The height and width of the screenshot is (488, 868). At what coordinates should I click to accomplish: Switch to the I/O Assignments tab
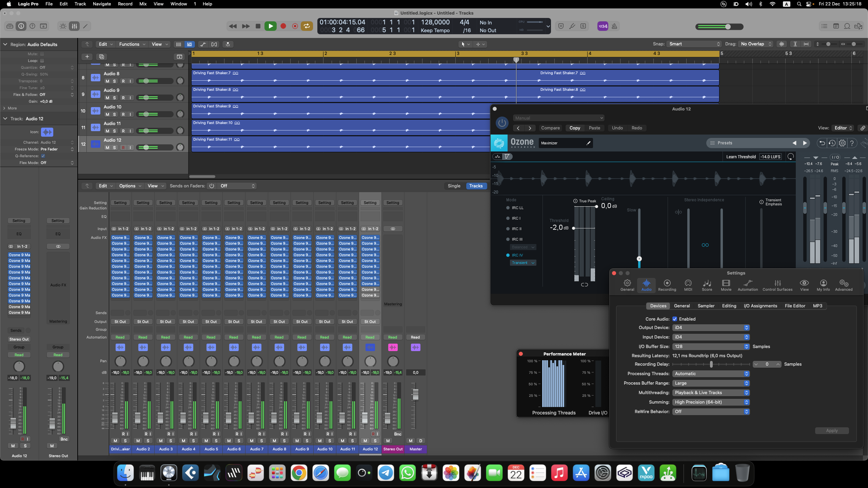click(x=760, y=306)
